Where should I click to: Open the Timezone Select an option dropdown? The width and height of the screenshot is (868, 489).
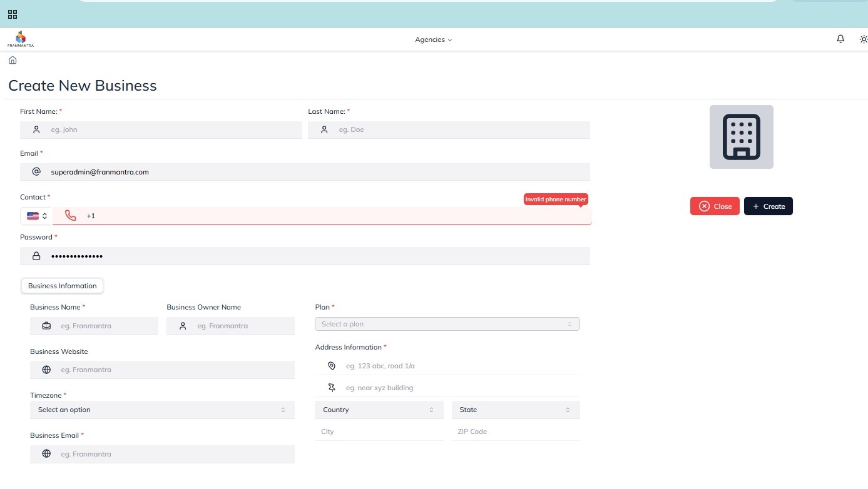click(161, 410)
